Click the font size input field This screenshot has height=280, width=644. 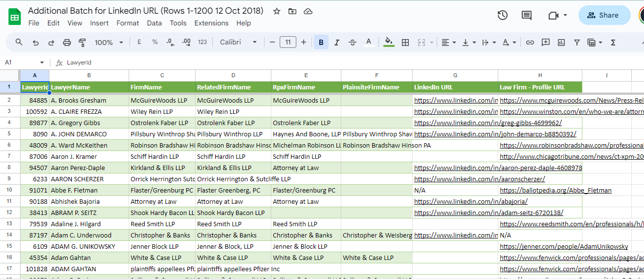[288, 43]
